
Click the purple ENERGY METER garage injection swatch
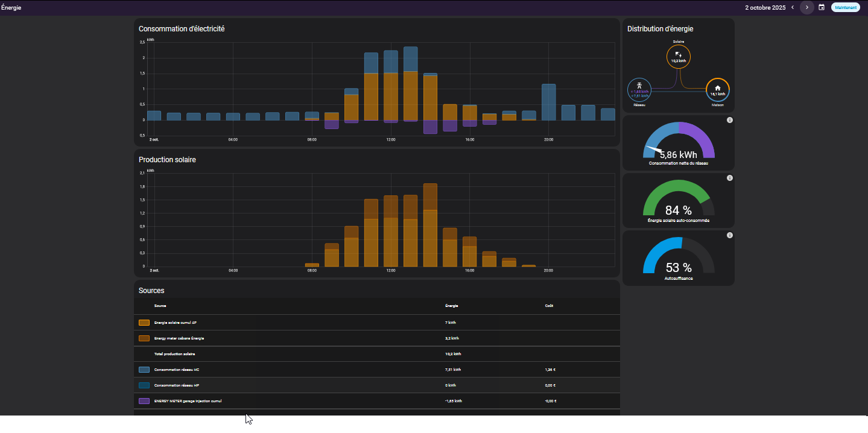tap(144, 401)
